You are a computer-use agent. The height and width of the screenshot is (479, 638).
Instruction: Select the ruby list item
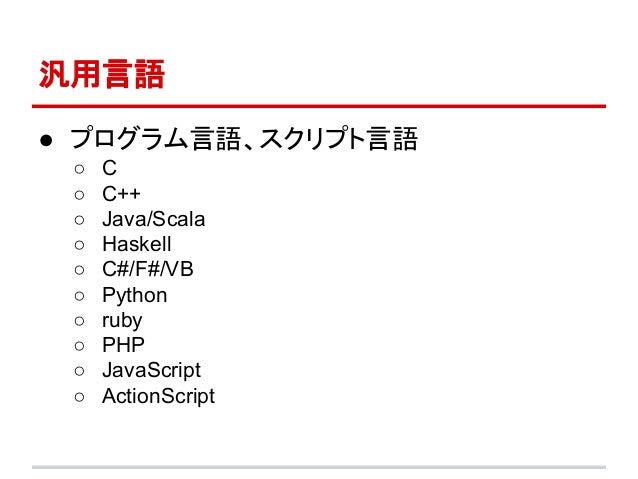click(x=122, y=321)
